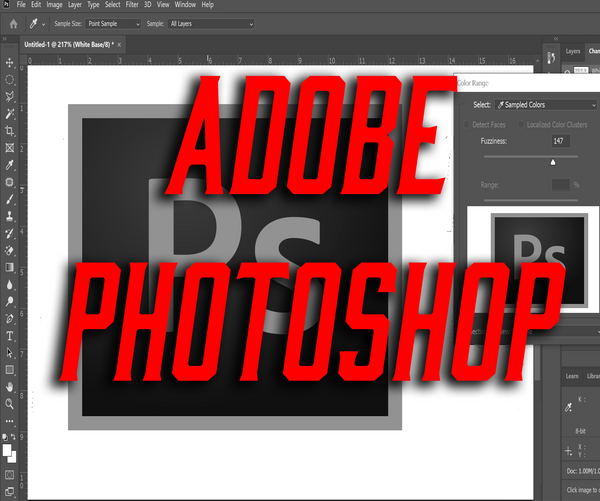Viewport: 600px width, 501px height.
Task: Collapse the right panels with double chevron
Action: [556, 39]
